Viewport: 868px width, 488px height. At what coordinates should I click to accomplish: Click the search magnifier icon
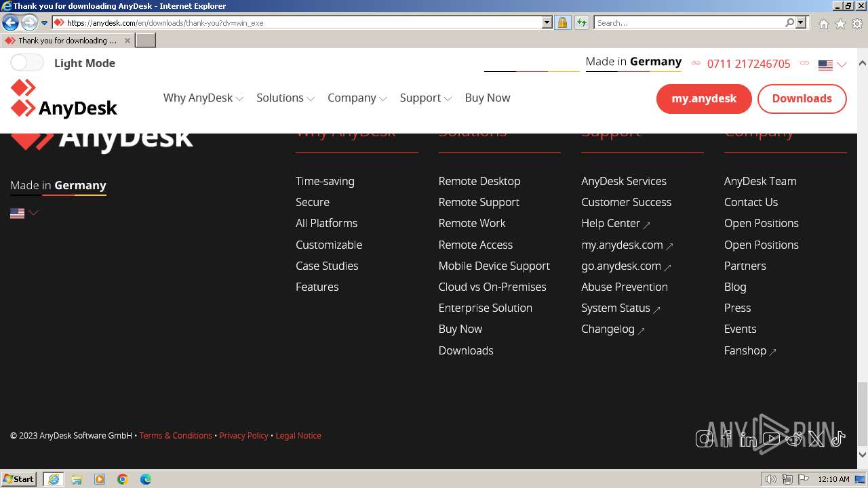[x=789, y=22]
